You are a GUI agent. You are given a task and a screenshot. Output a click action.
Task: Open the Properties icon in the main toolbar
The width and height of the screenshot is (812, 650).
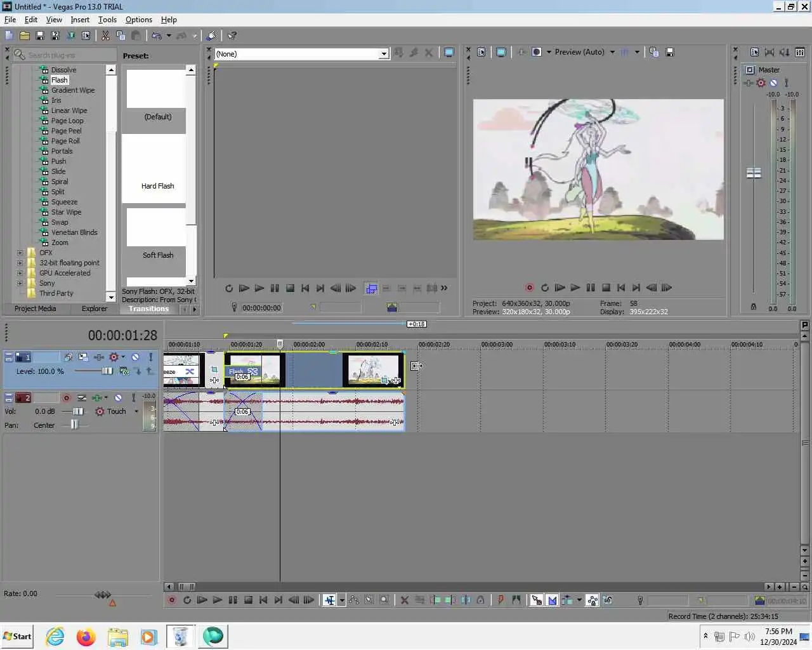coord(86,36)
